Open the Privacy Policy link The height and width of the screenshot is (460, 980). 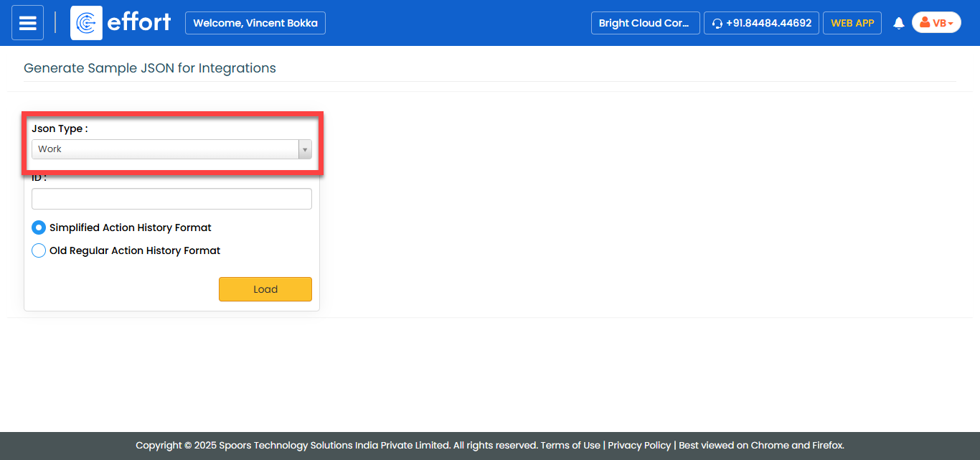tap(639, 445)
